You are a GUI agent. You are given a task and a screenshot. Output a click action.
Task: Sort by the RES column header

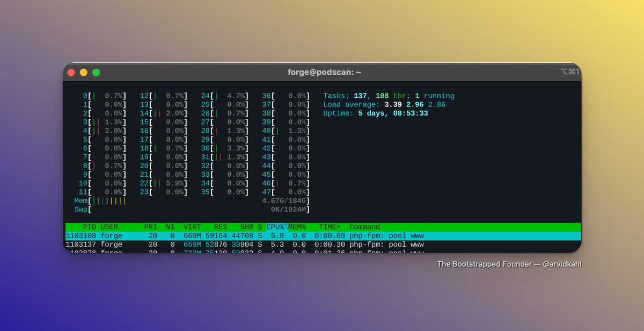221,227
